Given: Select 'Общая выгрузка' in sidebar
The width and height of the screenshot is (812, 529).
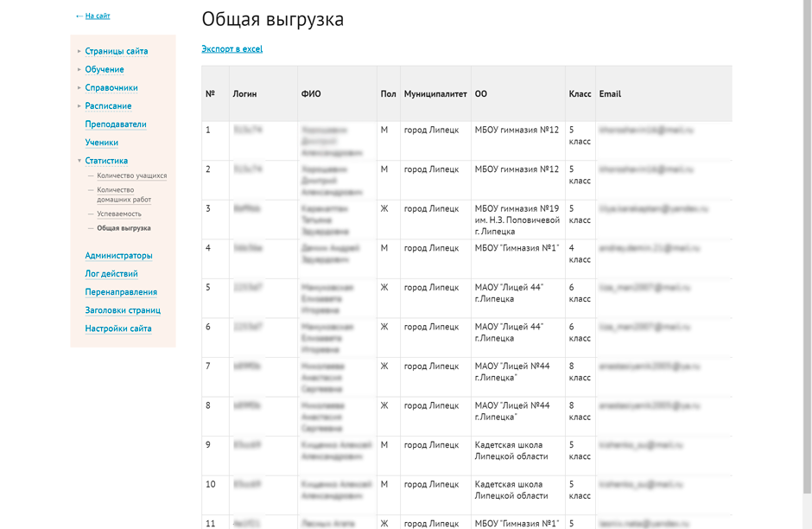Looking at the screenshot, I should click(x=124, y=228).
